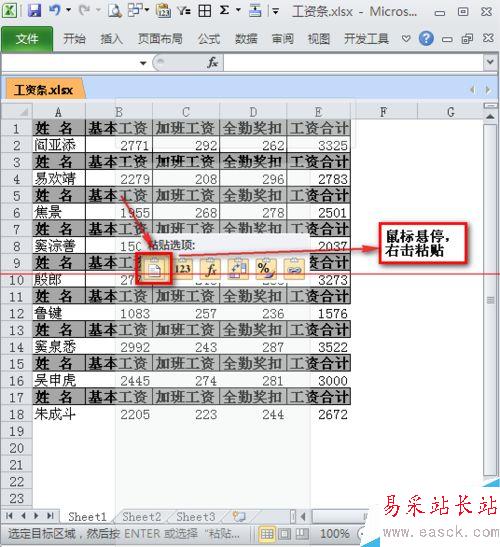The image size is (500, 547).
Task: Click the Select All corner of the grid
Action: pos(17,112)
